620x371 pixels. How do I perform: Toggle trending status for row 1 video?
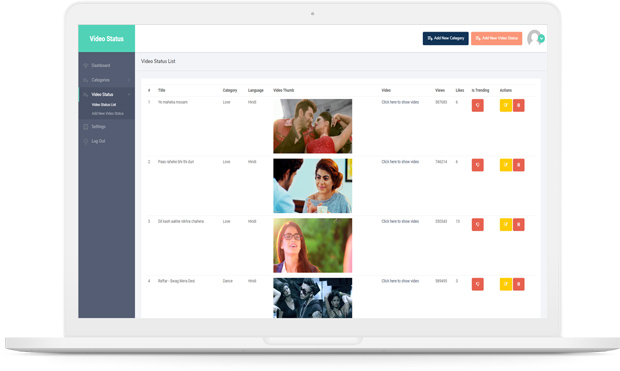(x=478, y=106)
